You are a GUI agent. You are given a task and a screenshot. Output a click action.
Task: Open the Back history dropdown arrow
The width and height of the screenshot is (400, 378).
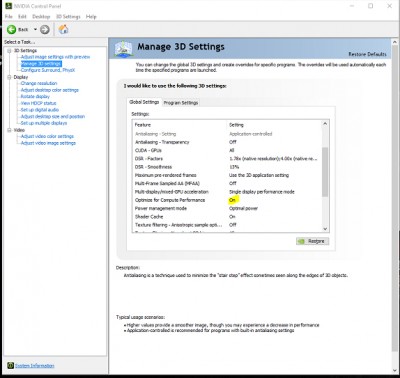35,30
